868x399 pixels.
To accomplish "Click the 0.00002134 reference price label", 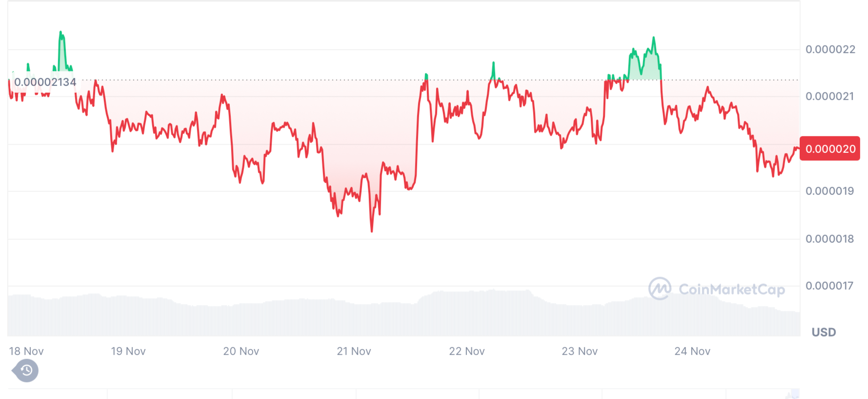I will point(45,82).
